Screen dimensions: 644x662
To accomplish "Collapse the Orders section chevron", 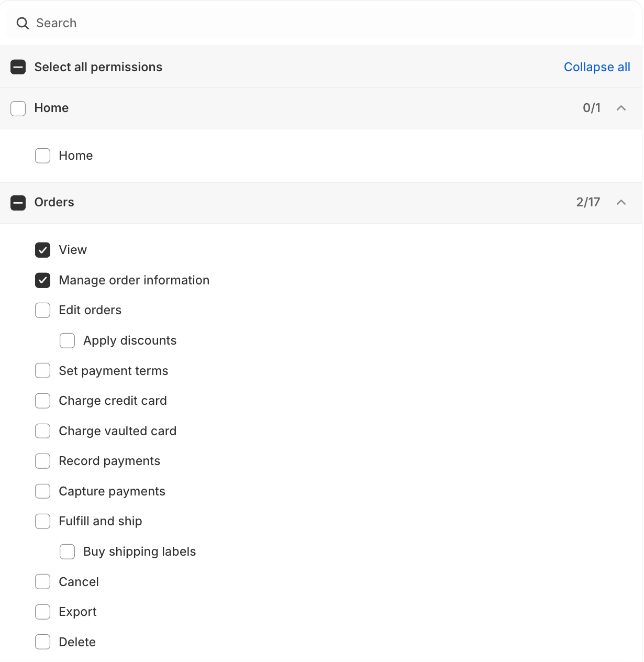I will (621, 202).
